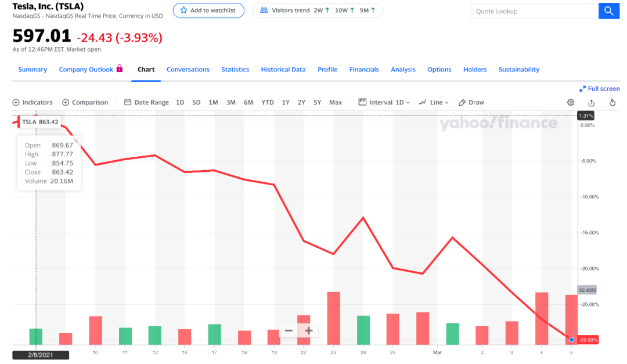Image resolution: width=627 pixels, height=364 pixels.
Task: Click the 2/8/2021 date marker
Action: tap(41, 355)
